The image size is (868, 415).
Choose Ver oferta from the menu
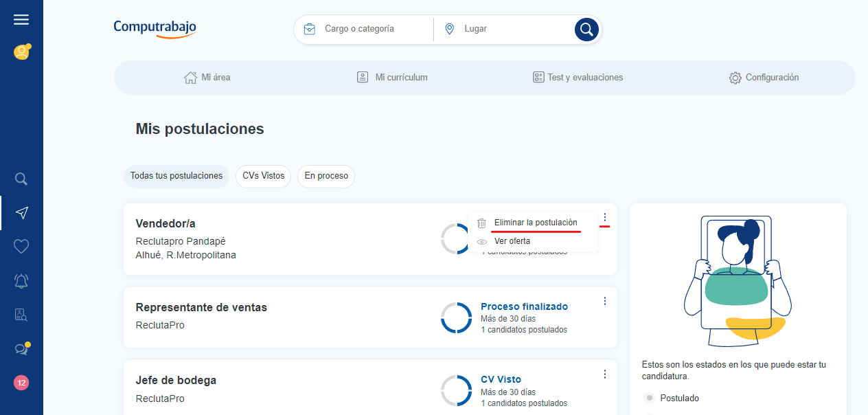[512, 241]
